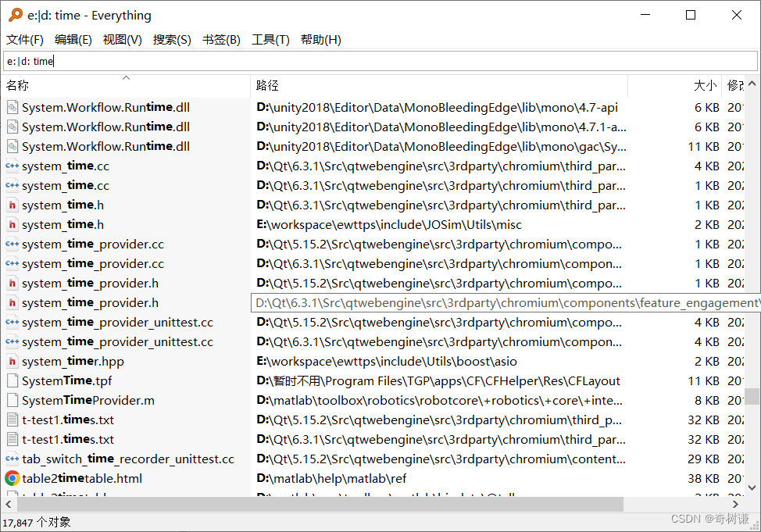This screenshot has width=761, height=532.
Task: Click the DLL icon of the 4.7-api System.Workflow.Runtime.dll
Action: tap(13, 107)
